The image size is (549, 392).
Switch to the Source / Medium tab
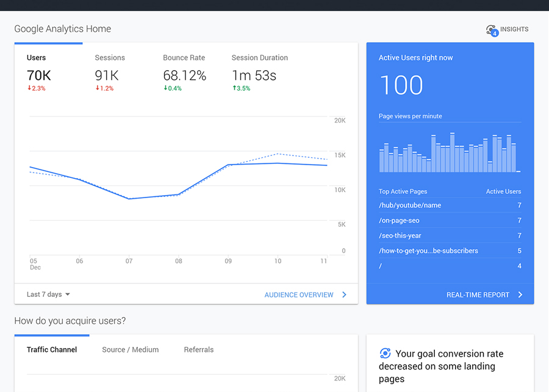point(131,350)
